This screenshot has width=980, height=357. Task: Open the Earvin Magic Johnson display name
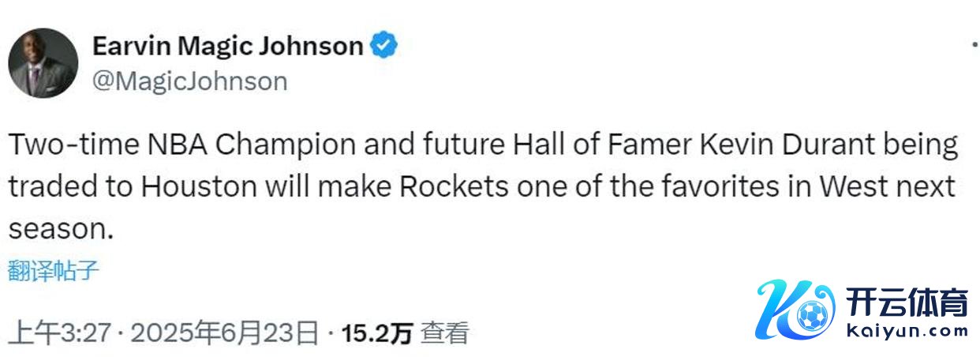[227, 46]
